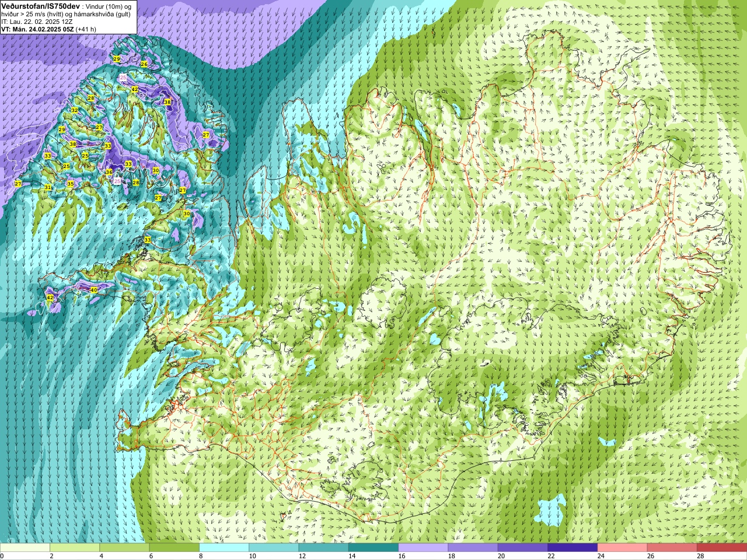Viewport: 747px width, 560px height.
Task: Select the 8–10 m/s light cyan legend swatch
Action: tap(224, 548)
